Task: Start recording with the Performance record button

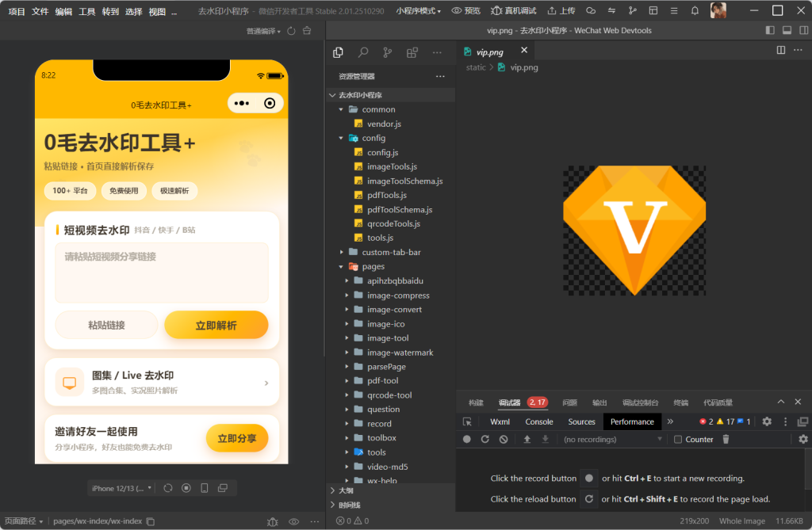Action: pos(466,440)
